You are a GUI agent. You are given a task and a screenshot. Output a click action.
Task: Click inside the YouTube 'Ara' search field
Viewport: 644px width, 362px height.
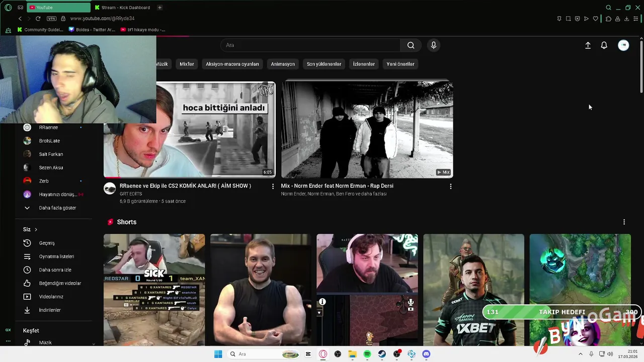click(x=310, y=45)
